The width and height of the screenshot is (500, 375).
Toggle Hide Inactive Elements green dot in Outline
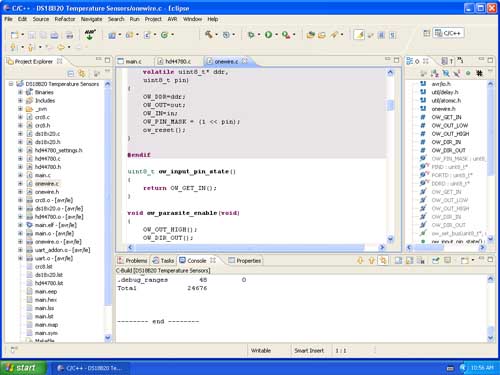point(468,73)
